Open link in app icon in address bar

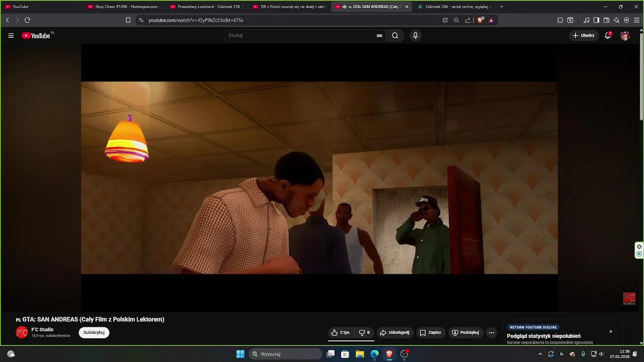click(x=445, y=20)
